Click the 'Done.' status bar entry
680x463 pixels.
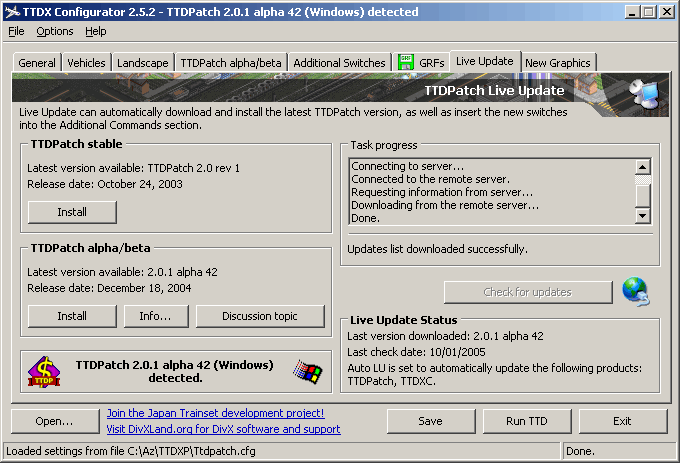tap(580, 451)
